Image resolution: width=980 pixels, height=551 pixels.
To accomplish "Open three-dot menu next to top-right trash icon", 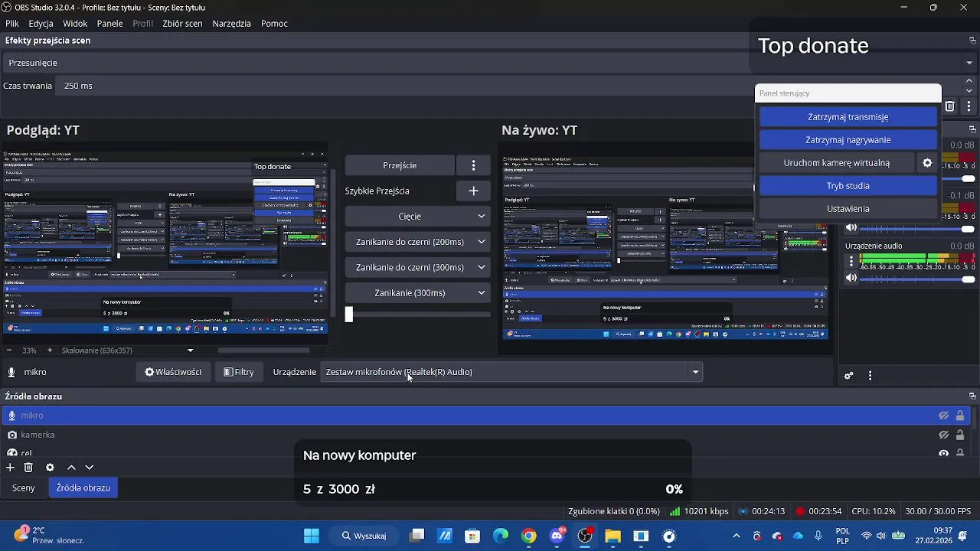I will (x=969, y=106).
